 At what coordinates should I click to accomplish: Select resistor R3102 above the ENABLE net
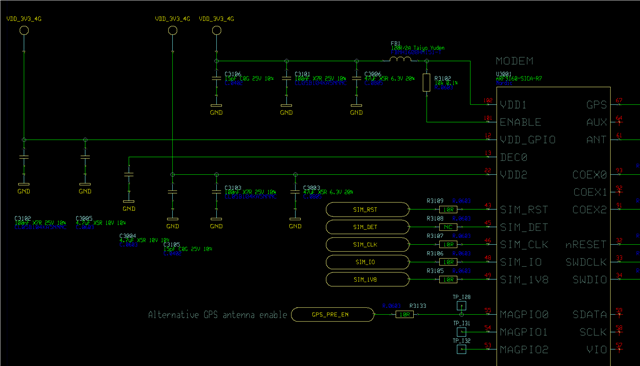point(427,82)
